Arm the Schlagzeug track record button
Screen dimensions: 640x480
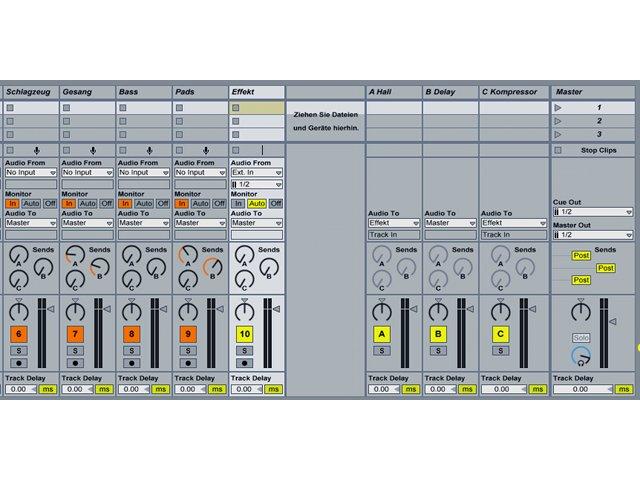pos(19,363)
